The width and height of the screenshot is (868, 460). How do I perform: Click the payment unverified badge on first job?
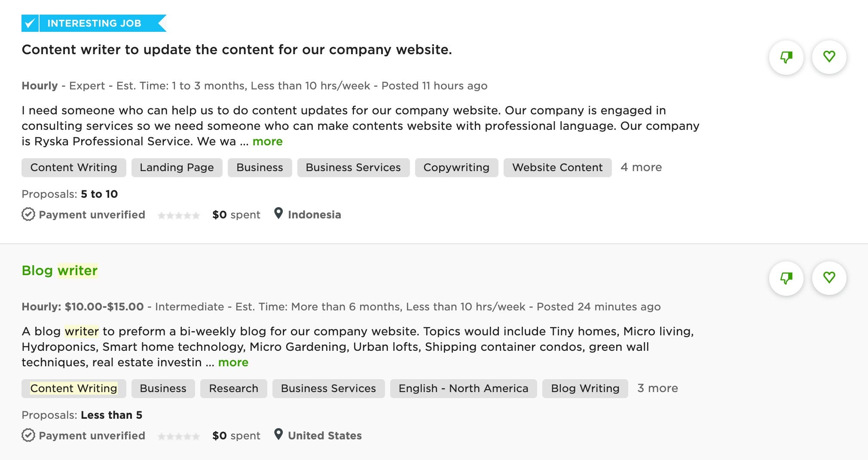[x=83, y=214]
